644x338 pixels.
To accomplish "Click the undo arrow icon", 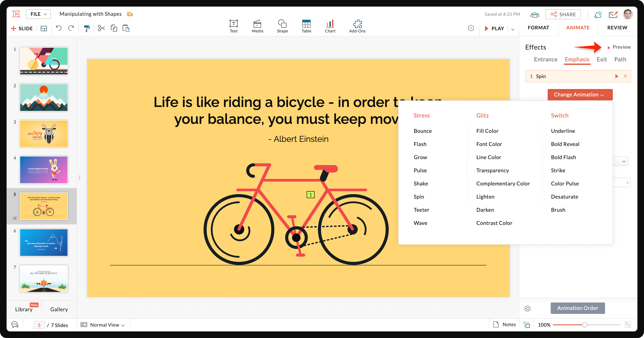I will pyautogui.click(x=58, y=28).
